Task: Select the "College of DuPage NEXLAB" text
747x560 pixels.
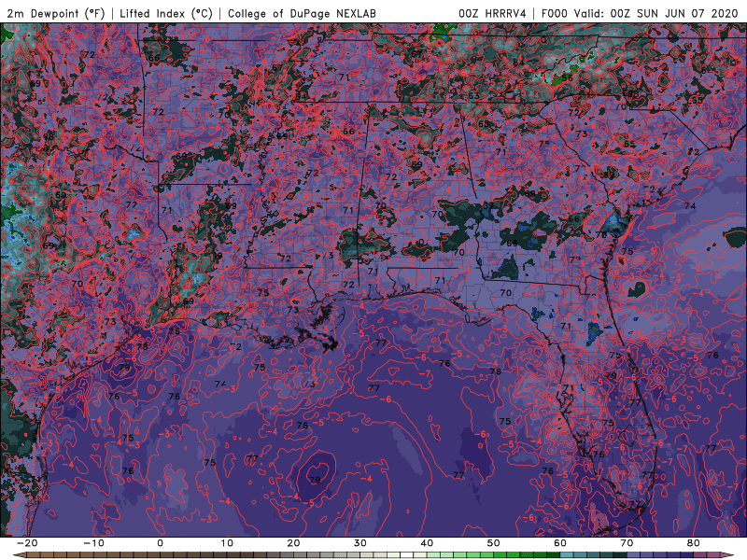Action: point(302,13)
